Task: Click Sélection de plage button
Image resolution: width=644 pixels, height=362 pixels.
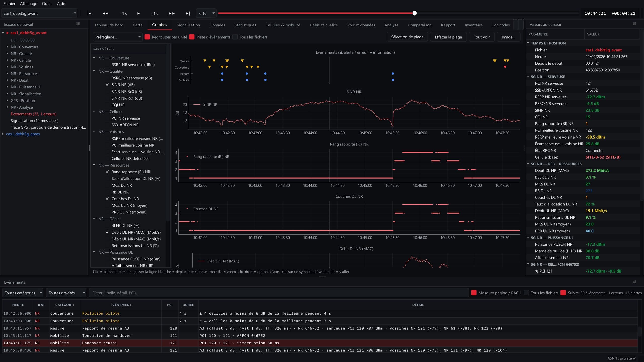Action: click(x=407, y=37)
